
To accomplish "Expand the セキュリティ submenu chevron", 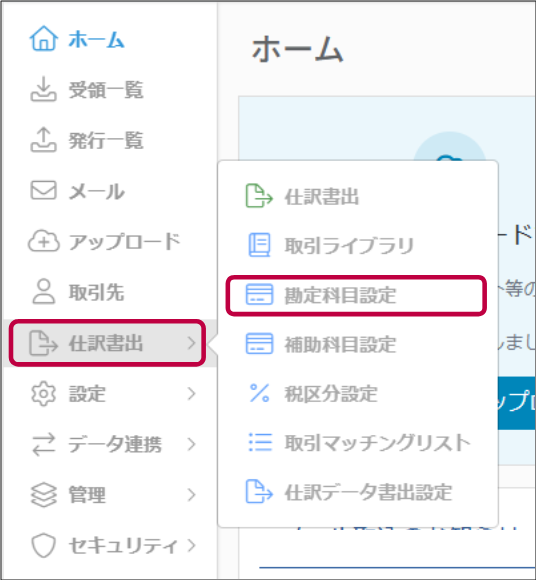I will pos(191,545).
